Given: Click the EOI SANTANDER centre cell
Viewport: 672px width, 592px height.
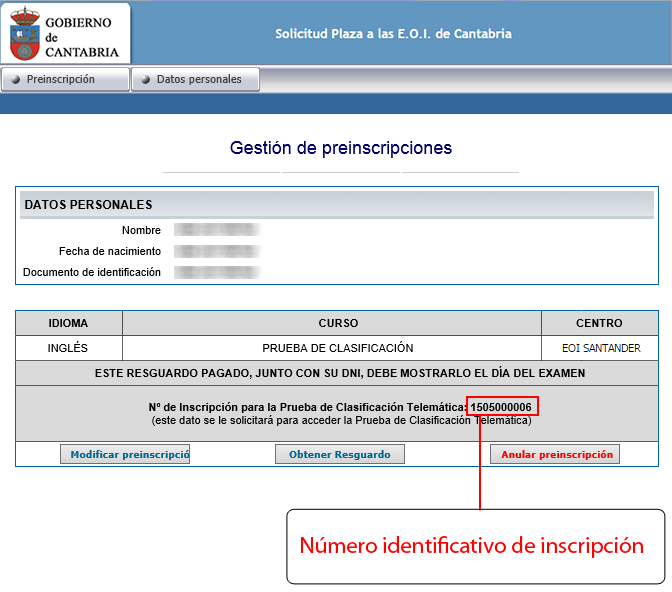Looking at the screenshot, I should [600, 348].
